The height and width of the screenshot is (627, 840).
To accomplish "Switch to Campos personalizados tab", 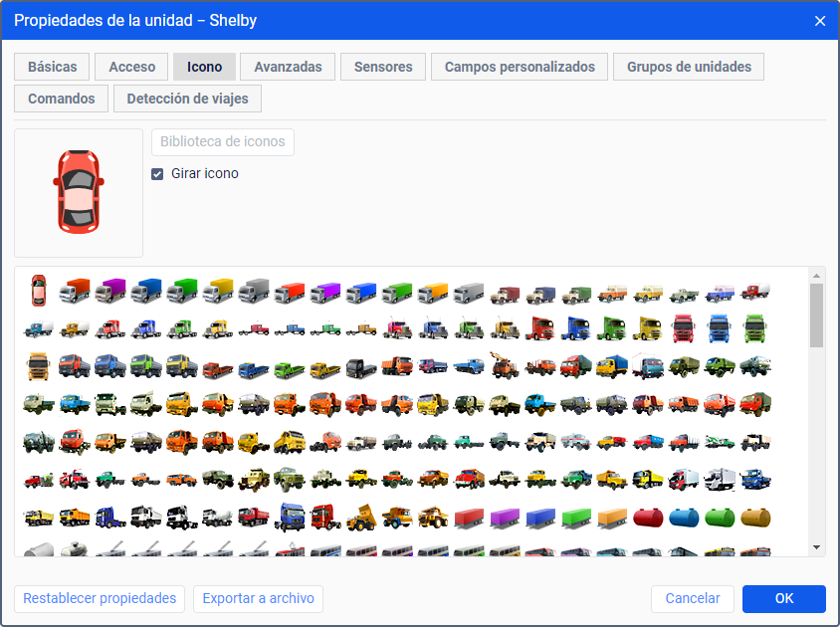I will tap(520, 67).
